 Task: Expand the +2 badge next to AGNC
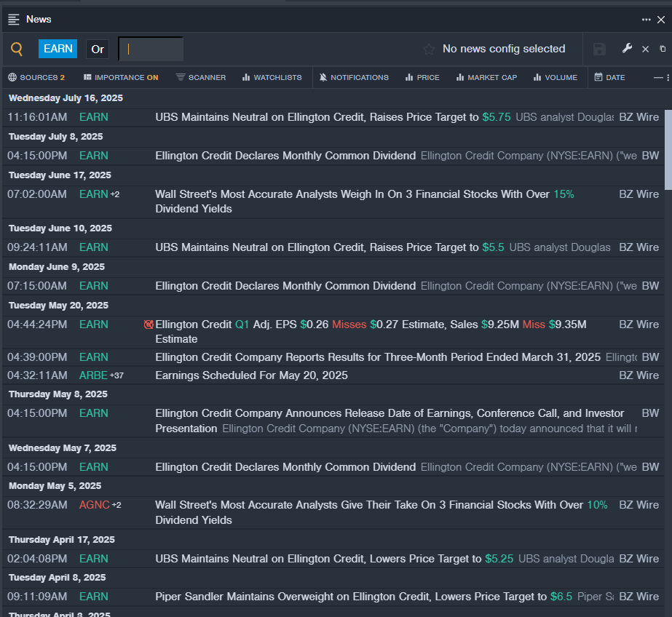coord(116,505)
